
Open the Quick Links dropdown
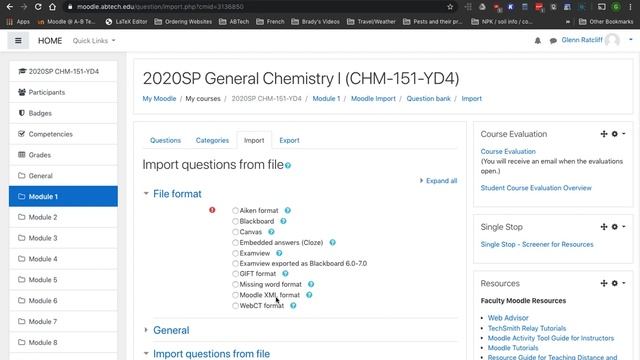point(94,41)
